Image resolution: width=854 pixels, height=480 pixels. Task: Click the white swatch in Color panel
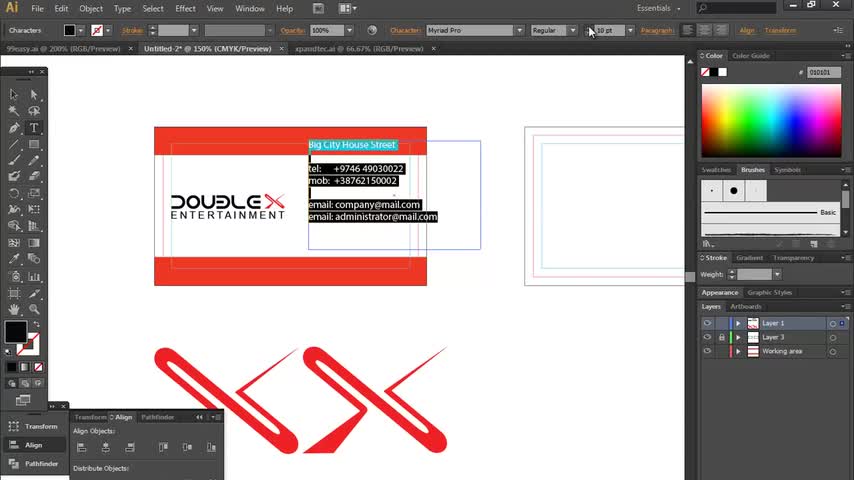point(723,72)
